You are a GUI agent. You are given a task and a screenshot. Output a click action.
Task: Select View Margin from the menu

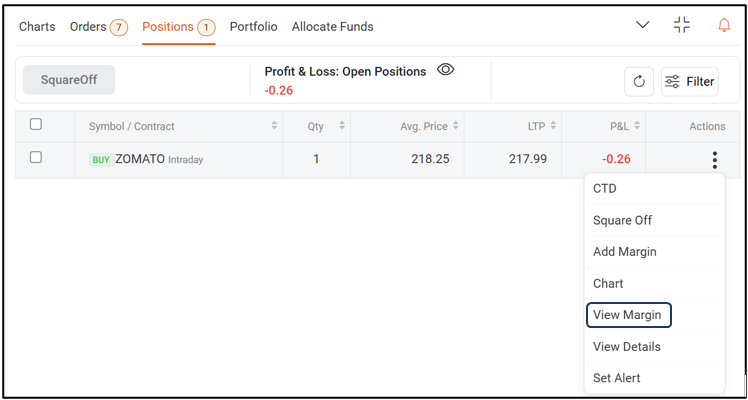[628, 315]
